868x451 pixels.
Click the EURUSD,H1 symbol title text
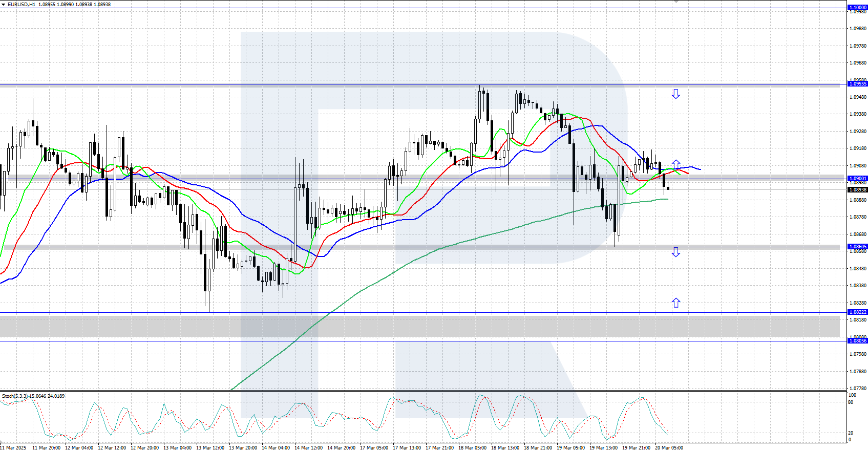click(22, 5)
